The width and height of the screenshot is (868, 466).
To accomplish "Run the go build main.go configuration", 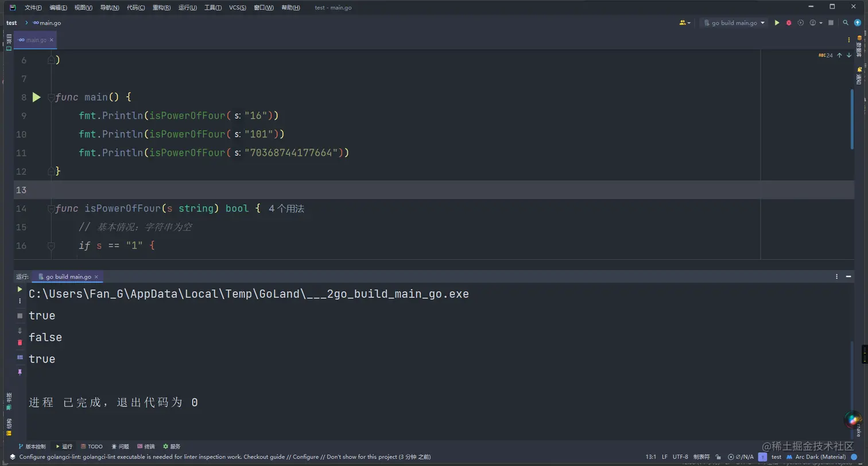I will point(777,23).
